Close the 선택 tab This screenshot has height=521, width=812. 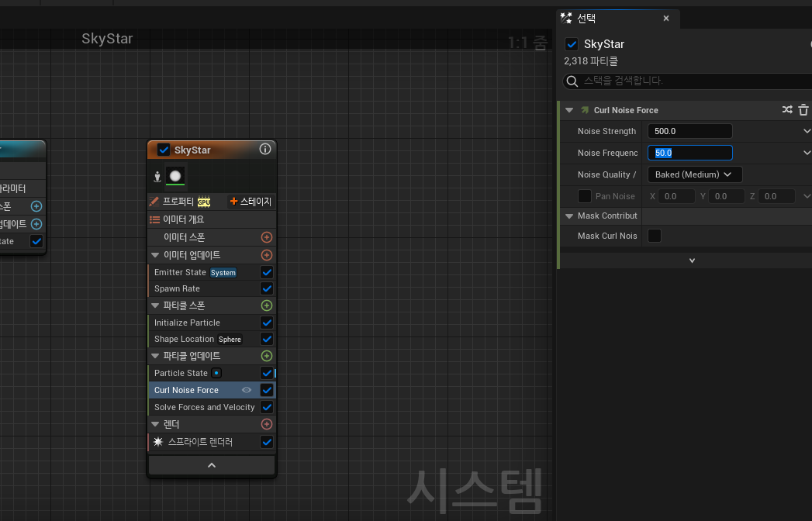[x=666, y=18]
